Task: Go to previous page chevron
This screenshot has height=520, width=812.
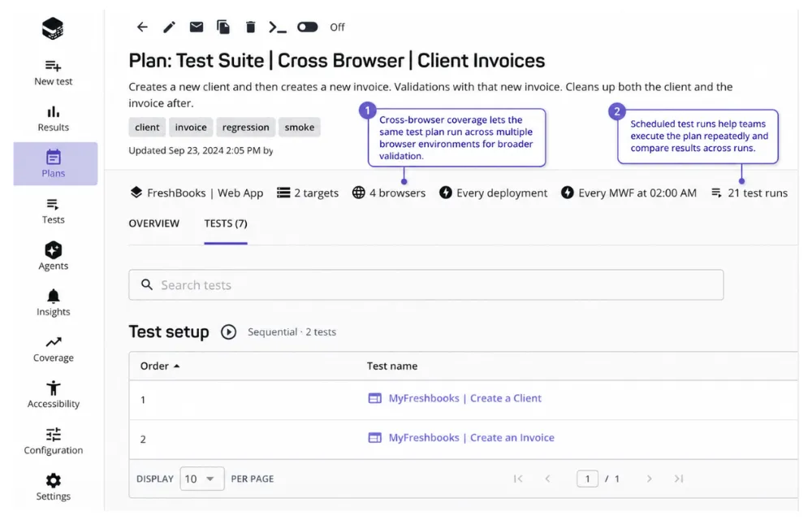Action: pos(547,479)
